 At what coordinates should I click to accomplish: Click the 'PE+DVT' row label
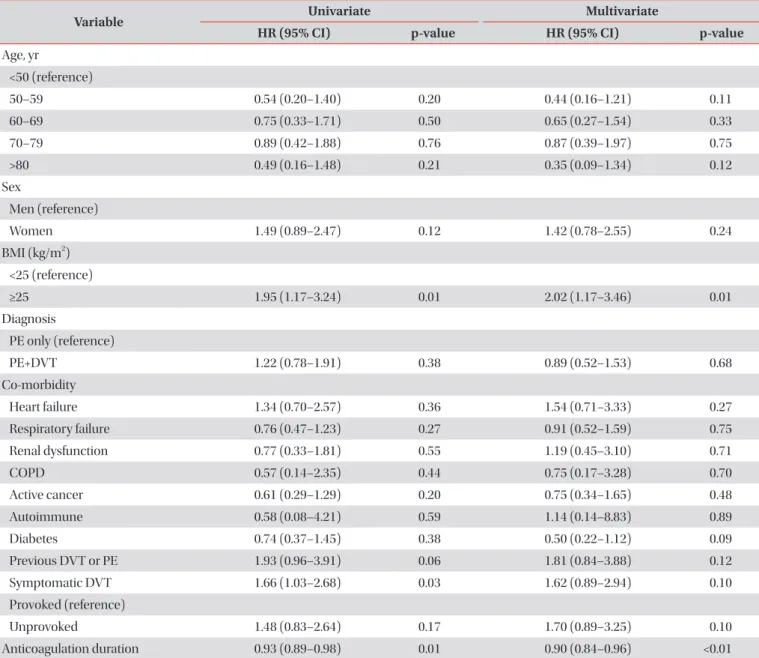33,363
